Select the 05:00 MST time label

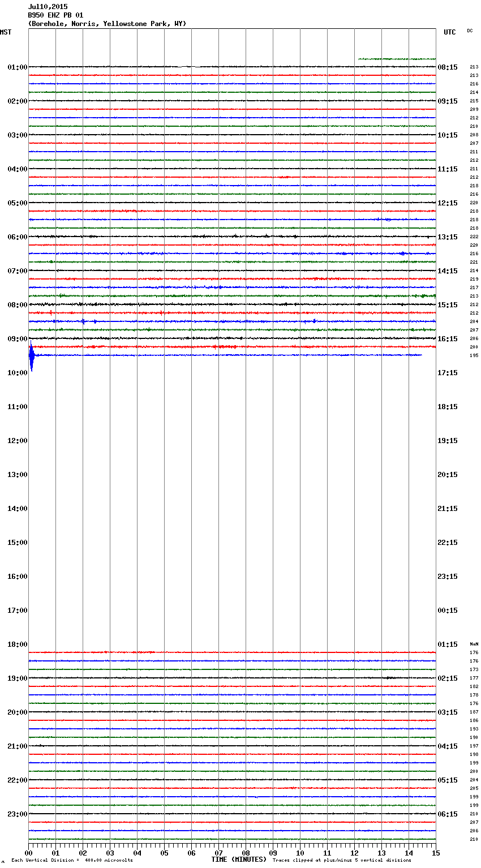tap(18, 203)
